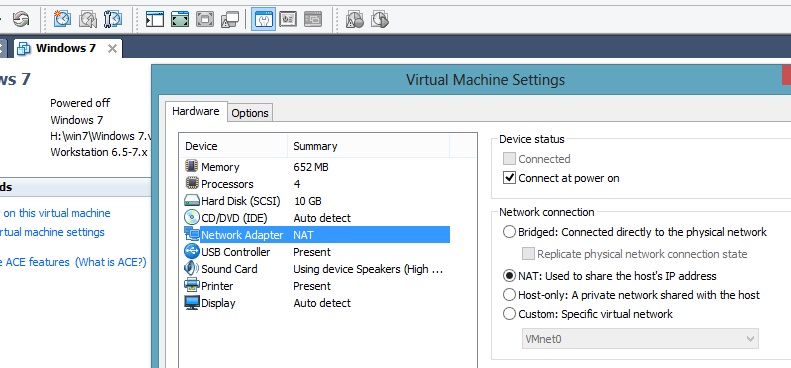Switch to the Hardware tab
The image size is (791, 368).
(196, 111)
